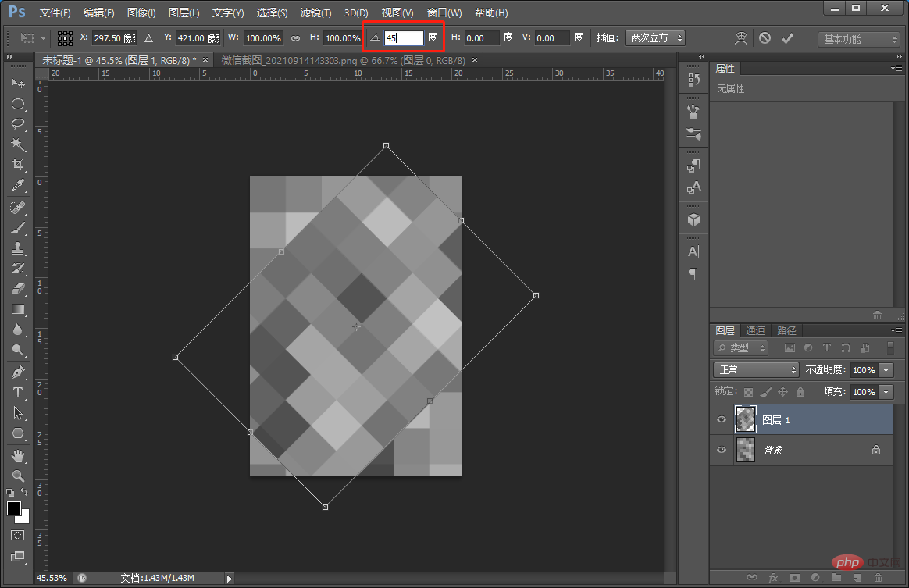Screen dimensions: 909x588
Task: Switch to the 路径 tab
Action: coord(786,330)
